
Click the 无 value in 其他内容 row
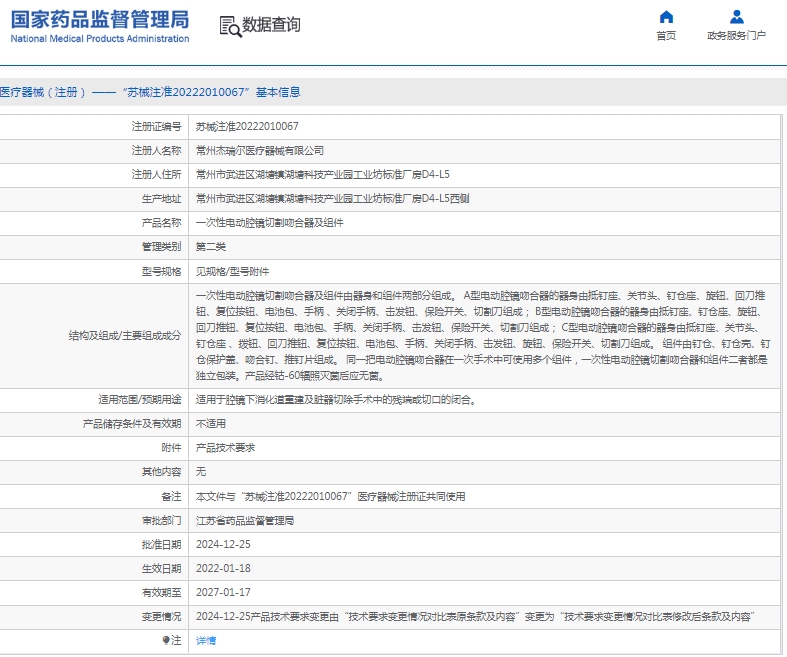point(201,472)
